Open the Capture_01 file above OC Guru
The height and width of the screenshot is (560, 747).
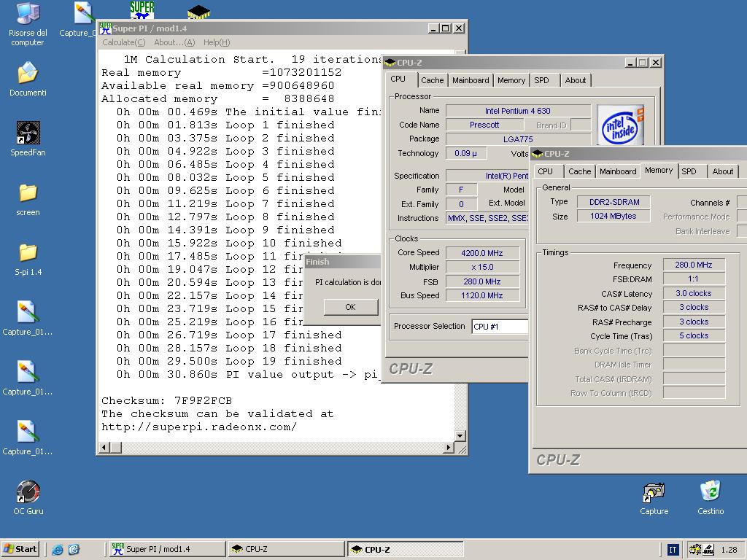pos(28,437)
